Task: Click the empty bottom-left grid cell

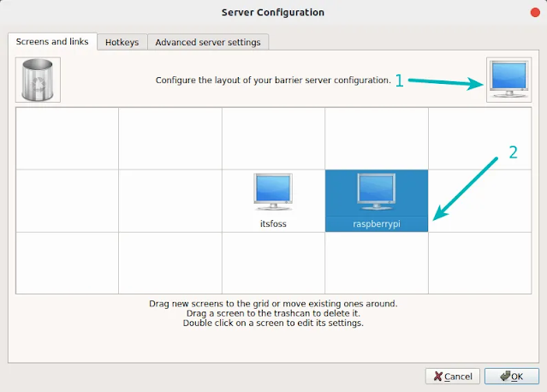Action: click(67, 263)
